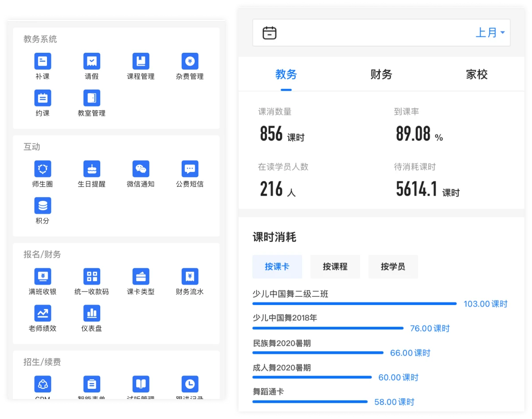The width and height of the screenshot is (532, 419).
Task: Open the 跟进记录 clock icon
Action: tap(190, 384)
